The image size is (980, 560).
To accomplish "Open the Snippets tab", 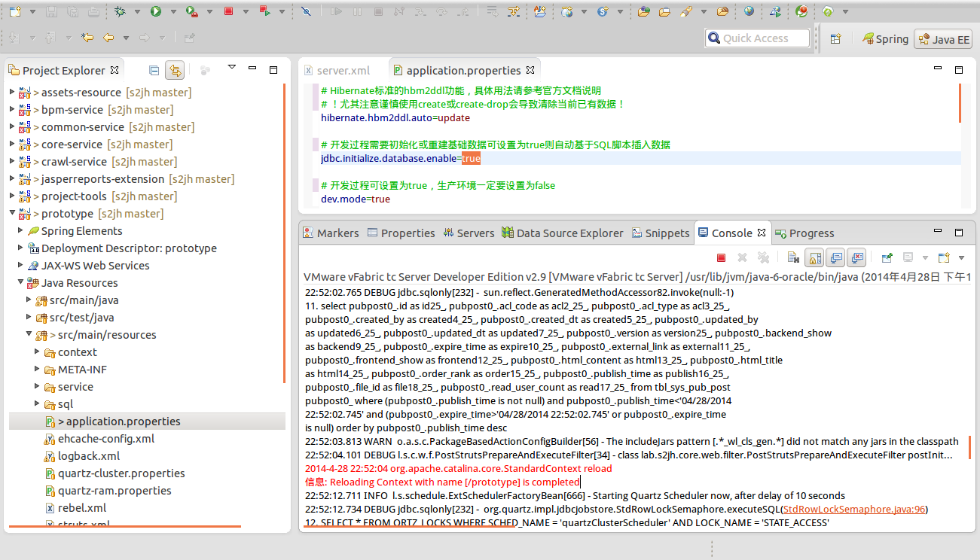I will point(661,233).
